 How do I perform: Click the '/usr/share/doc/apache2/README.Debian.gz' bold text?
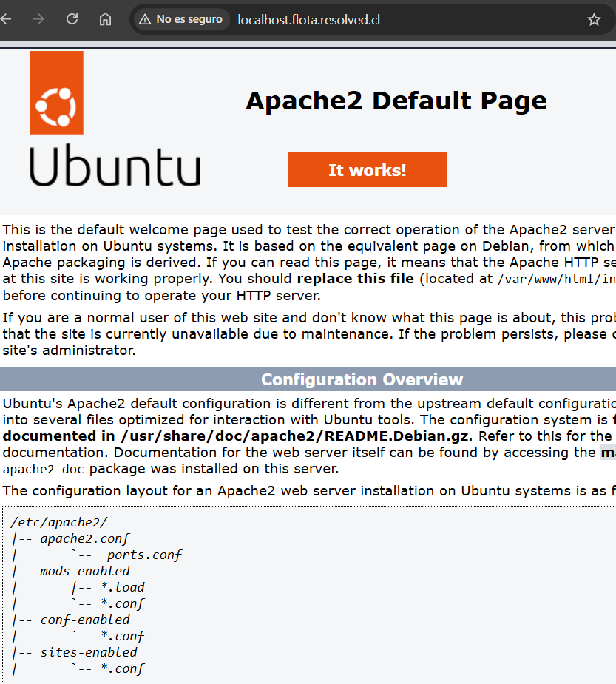coord(294,436)
